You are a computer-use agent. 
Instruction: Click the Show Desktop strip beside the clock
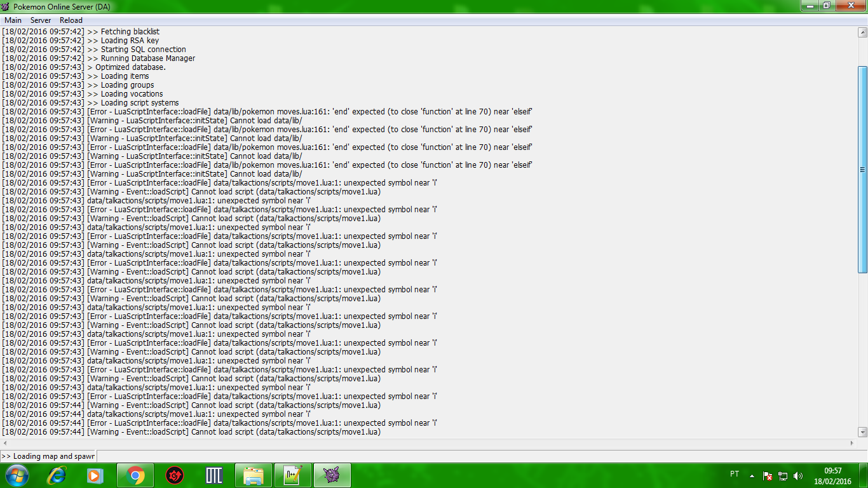[x=863, y=475]
